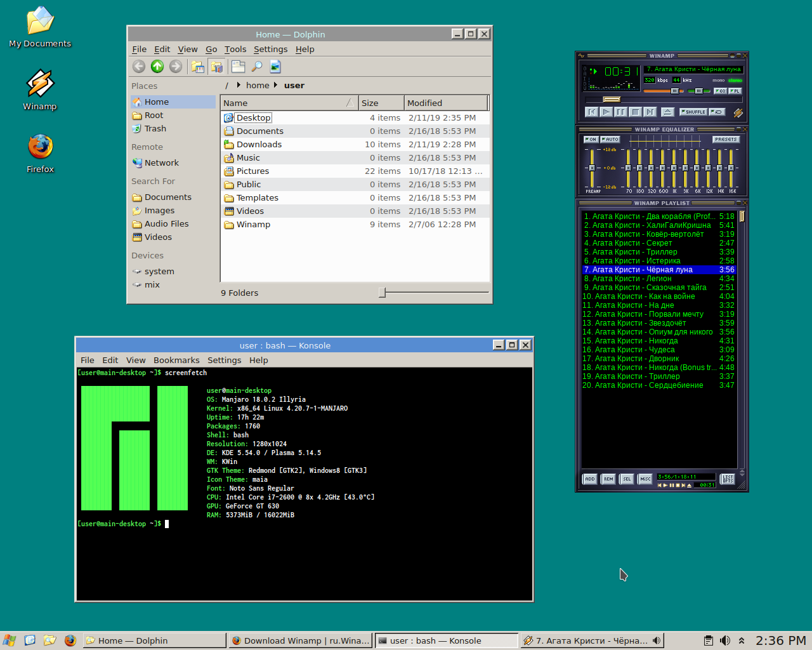Skip to next track in Winamp
The width and height of the screenshot is (812, 650).
point(650,112)
